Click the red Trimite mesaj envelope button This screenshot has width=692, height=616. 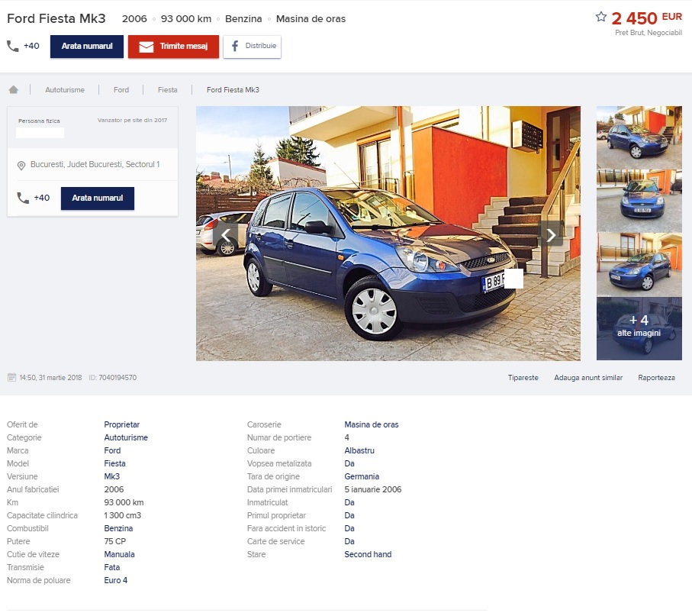point(173,47)
